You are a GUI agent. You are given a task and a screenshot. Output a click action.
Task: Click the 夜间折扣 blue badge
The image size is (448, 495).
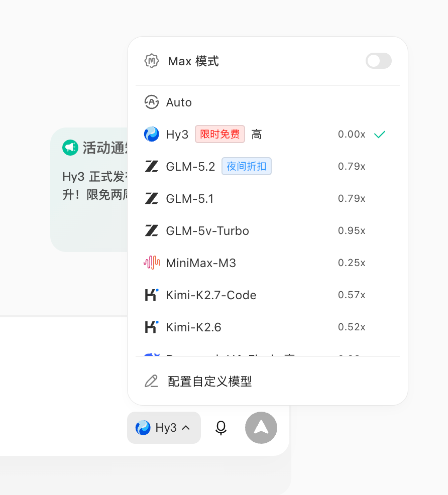click(246, 166)
